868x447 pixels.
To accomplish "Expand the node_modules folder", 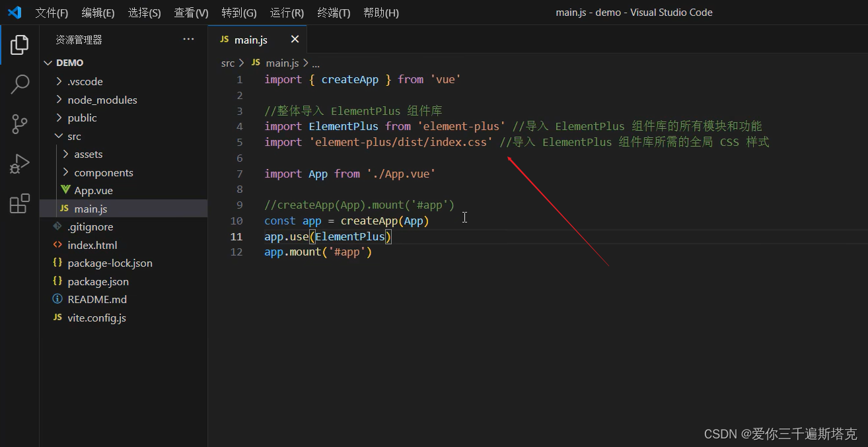I will coord(59,100).
